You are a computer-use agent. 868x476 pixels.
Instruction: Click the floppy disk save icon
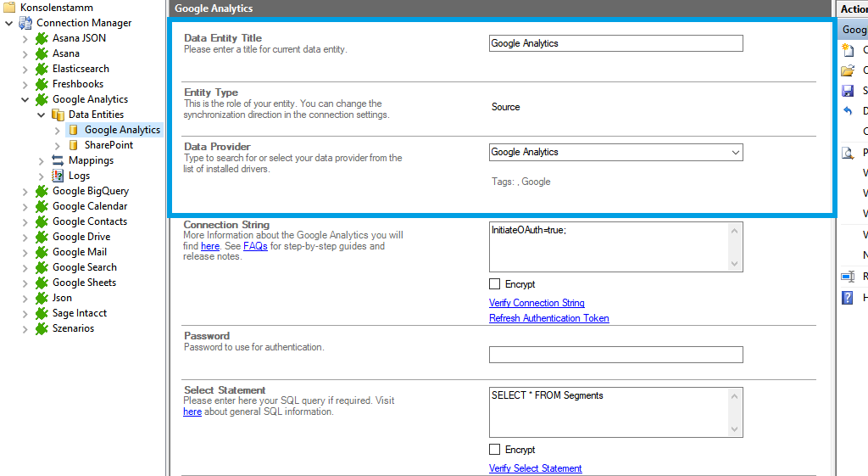tap(848, 91)
